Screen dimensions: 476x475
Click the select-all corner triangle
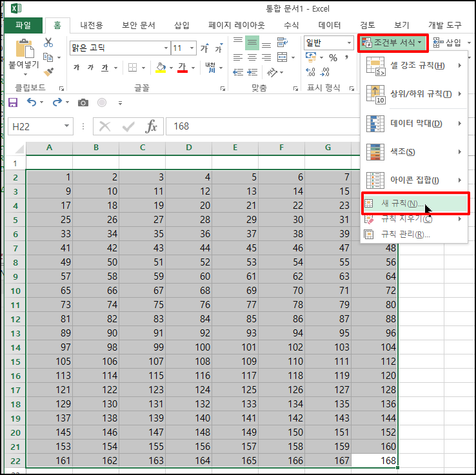19,149
